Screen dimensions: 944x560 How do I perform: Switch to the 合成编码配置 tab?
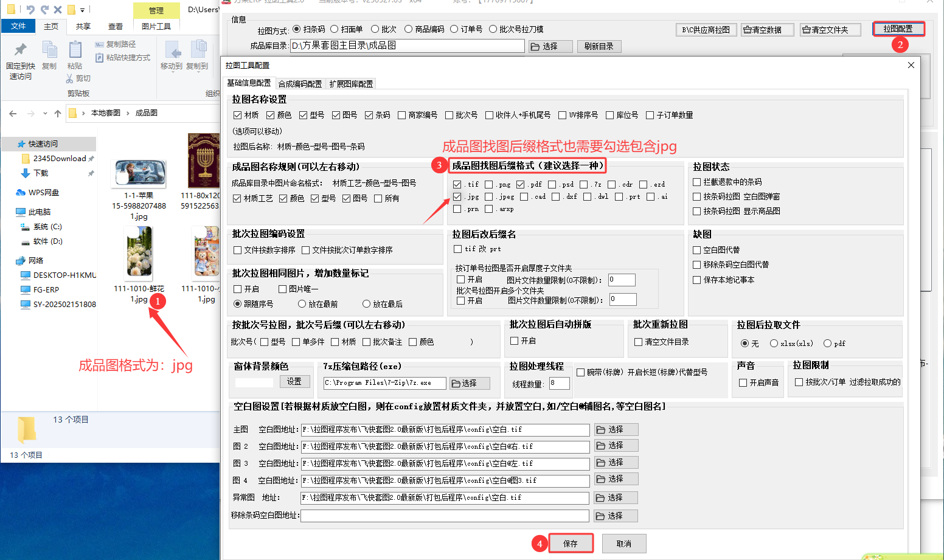[300, 84]
